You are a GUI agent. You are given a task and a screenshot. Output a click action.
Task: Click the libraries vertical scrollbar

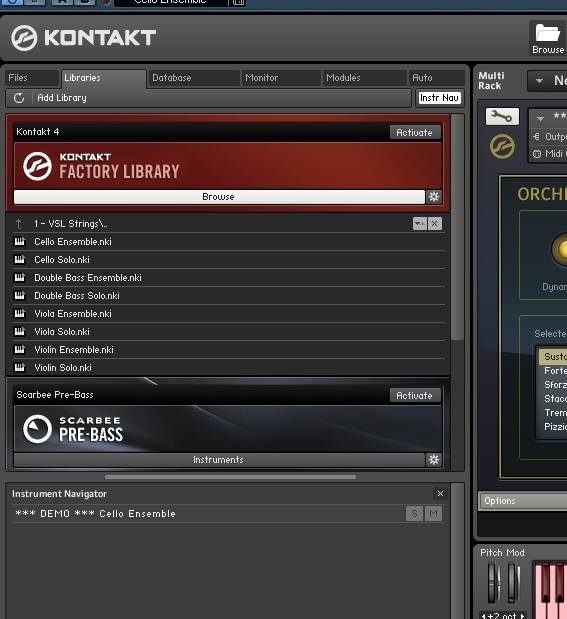coord(457,227)
